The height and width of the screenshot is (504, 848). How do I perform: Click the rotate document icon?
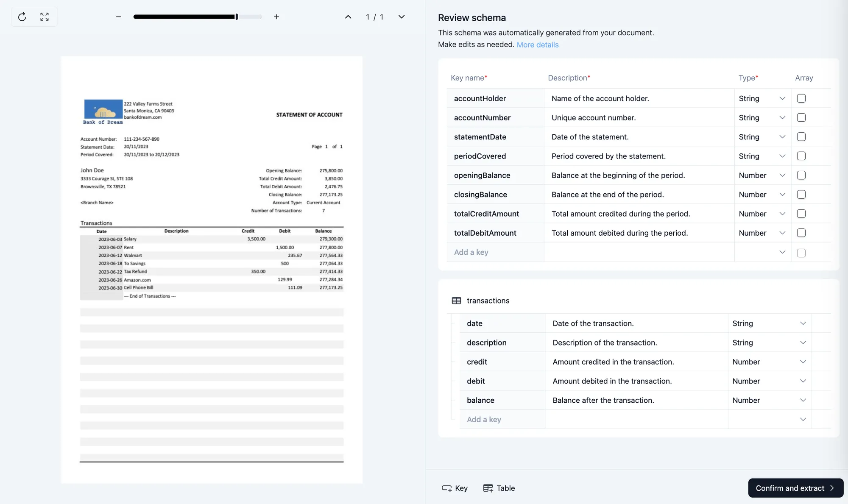[x=22, y=17]
